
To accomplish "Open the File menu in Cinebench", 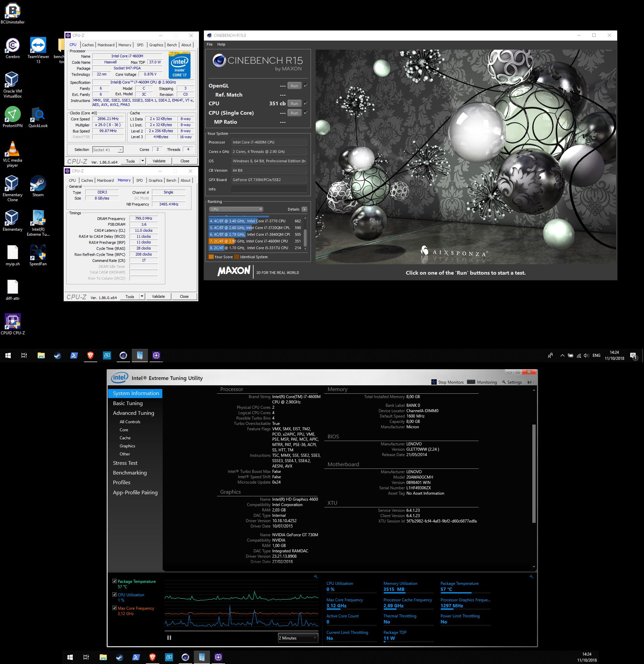I will [x=210, y=44].
